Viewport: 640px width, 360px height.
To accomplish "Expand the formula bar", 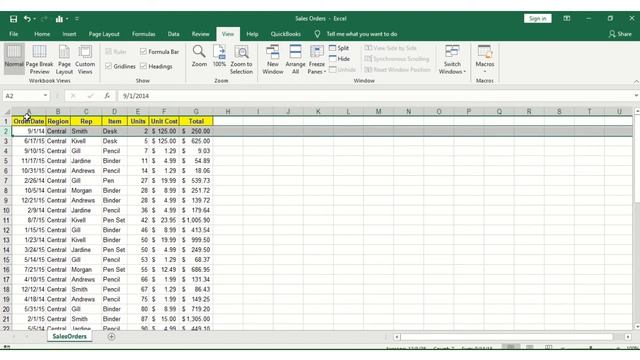I will coord(636,96).
